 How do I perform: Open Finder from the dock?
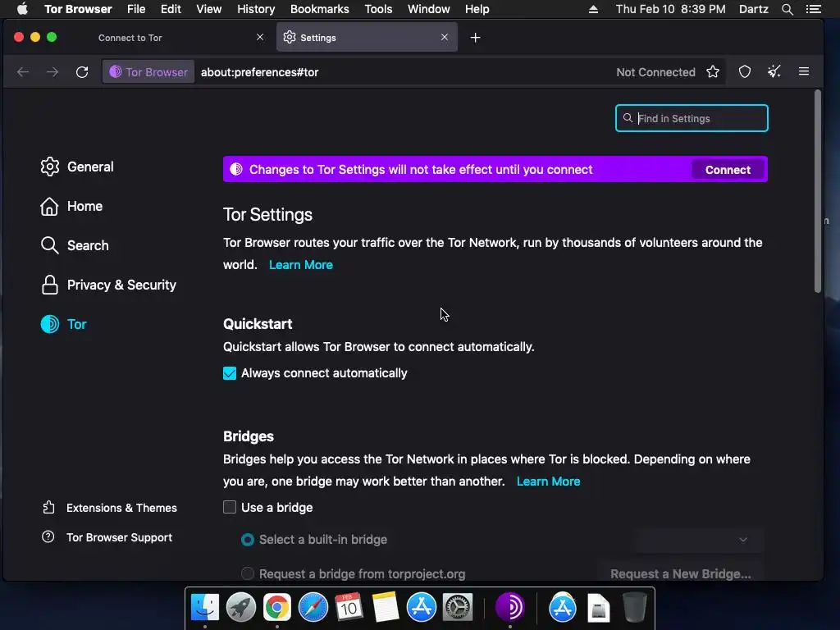coord(205,608)
